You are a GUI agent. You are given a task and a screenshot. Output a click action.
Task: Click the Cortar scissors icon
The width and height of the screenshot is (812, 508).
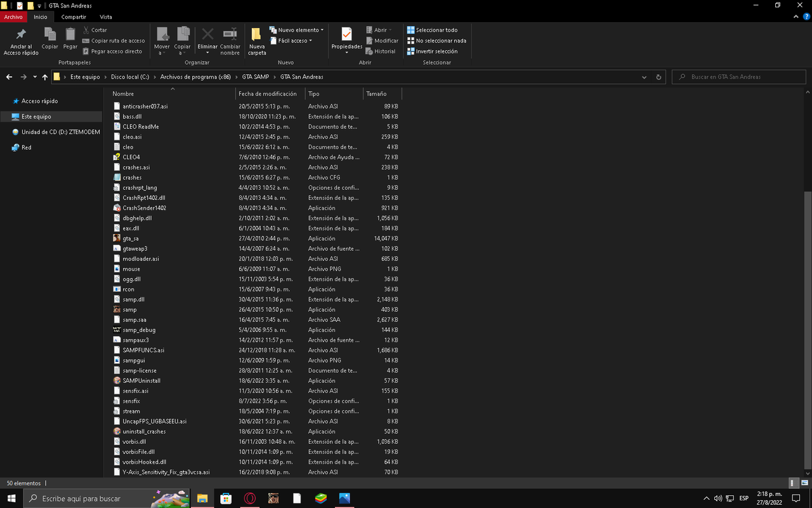tap(86, 30)
